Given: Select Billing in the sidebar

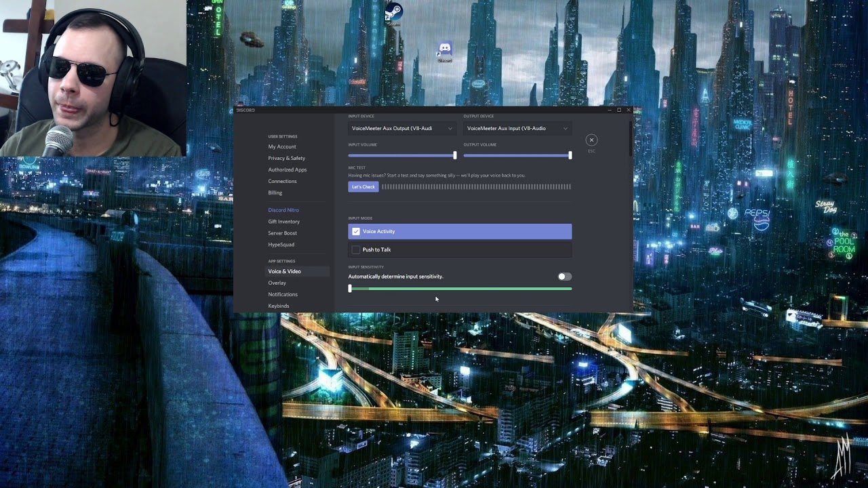Looking at the screenshot, I should (275, 192).
